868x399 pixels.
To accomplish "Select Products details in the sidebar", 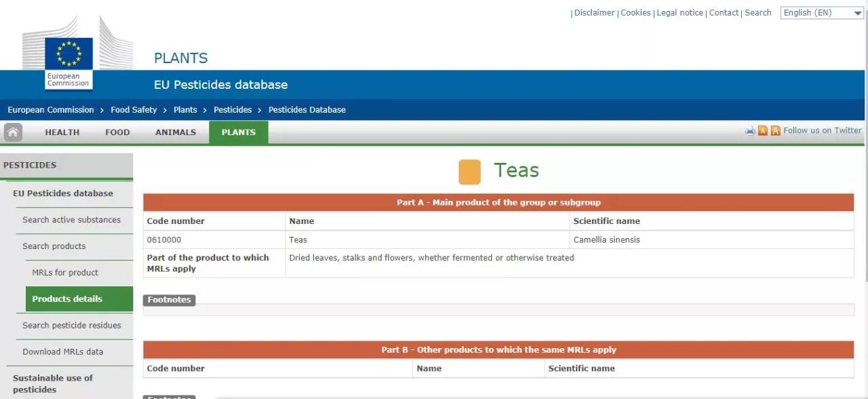I will coord(67,299).
